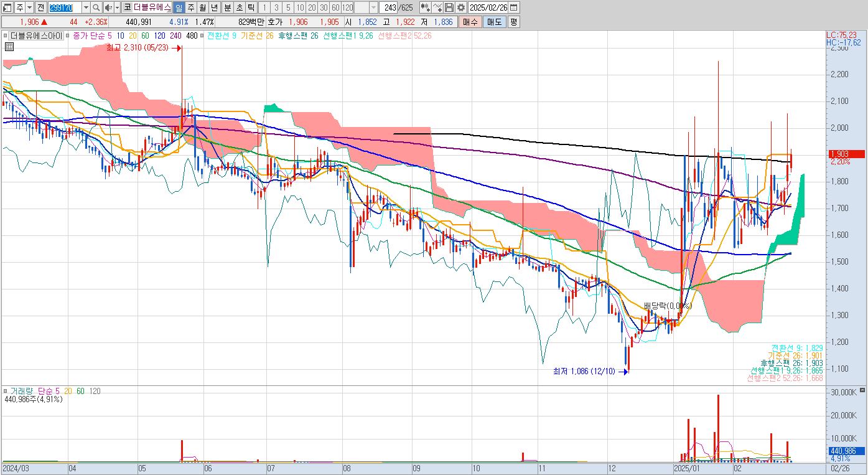This screenshot has height=475, width=868.
Task: Click the 더블유에스아이 legend label button
Action: [x=36, y=35]
